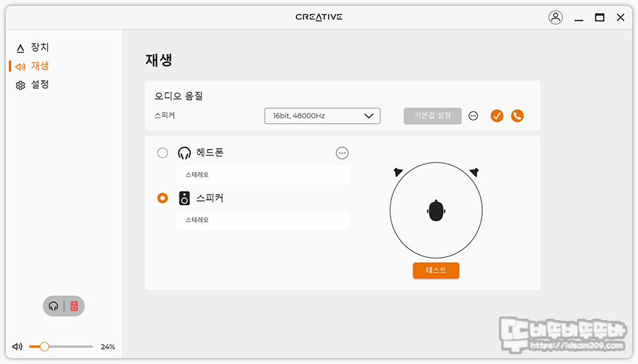Open the user account profile icon
Image resolution: width=638 pixels, height=364 pixels.
point(555,18)
